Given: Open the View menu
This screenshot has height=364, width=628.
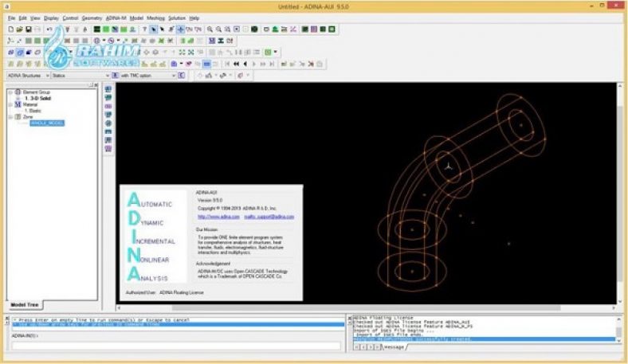Looking at the screenshot, I should [x=35, y=18].
